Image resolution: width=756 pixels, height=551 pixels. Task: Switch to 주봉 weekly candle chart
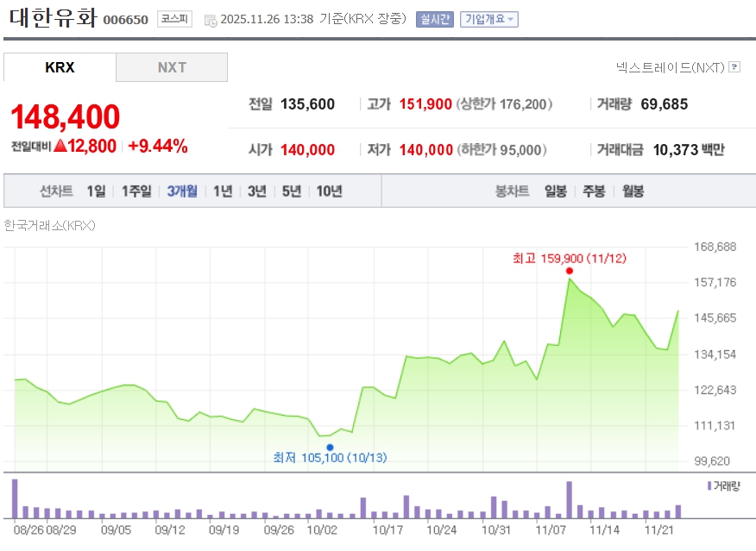[594, 191]
